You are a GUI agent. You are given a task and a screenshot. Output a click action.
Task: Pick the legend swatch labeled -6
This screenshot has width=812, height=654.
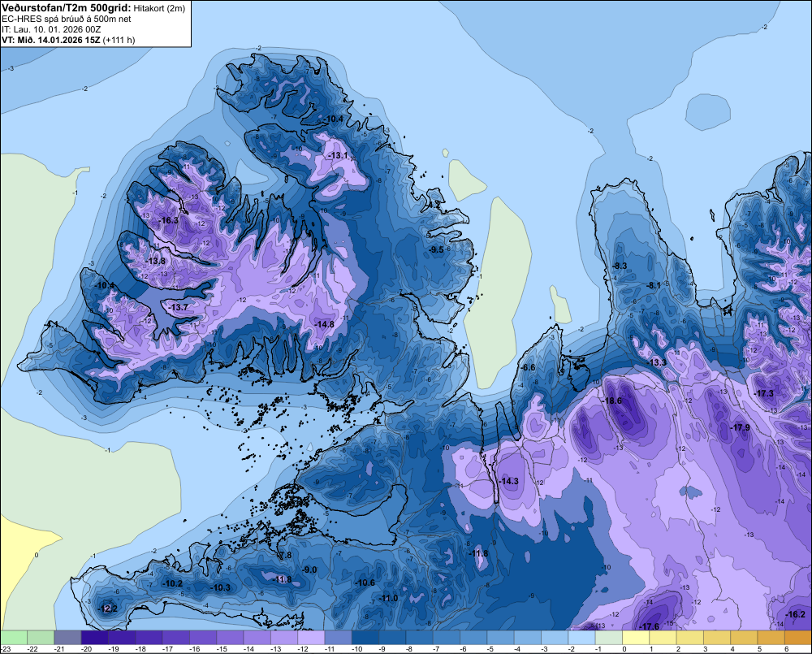473,637
